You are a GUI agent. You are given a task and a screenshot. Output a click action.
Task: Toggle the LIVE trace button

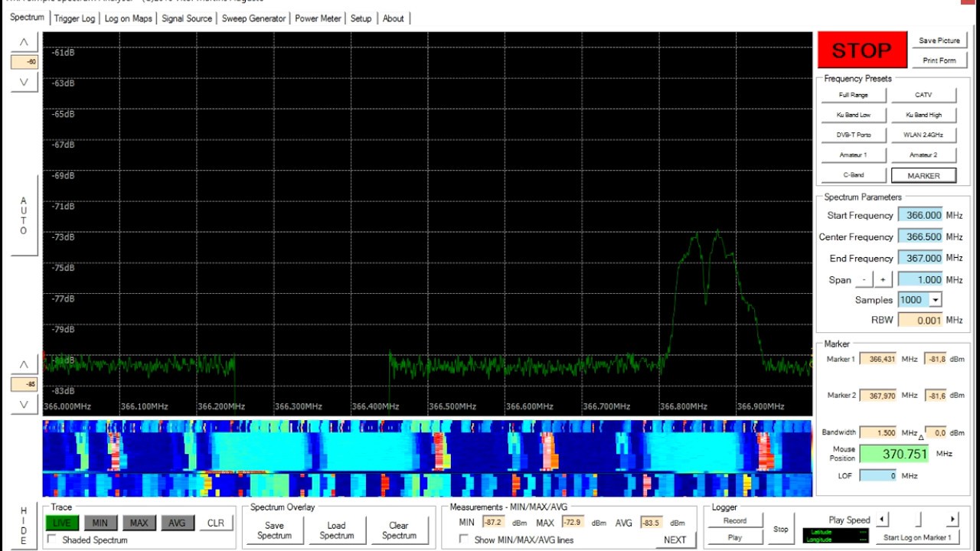coord(62,523)
